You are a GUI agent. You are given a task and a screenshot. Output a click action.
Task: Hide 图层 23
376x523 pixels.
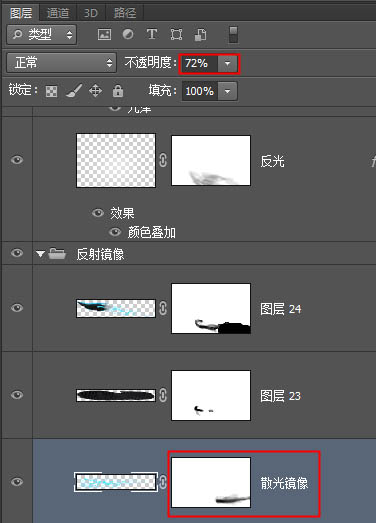[x=17, y=395]
